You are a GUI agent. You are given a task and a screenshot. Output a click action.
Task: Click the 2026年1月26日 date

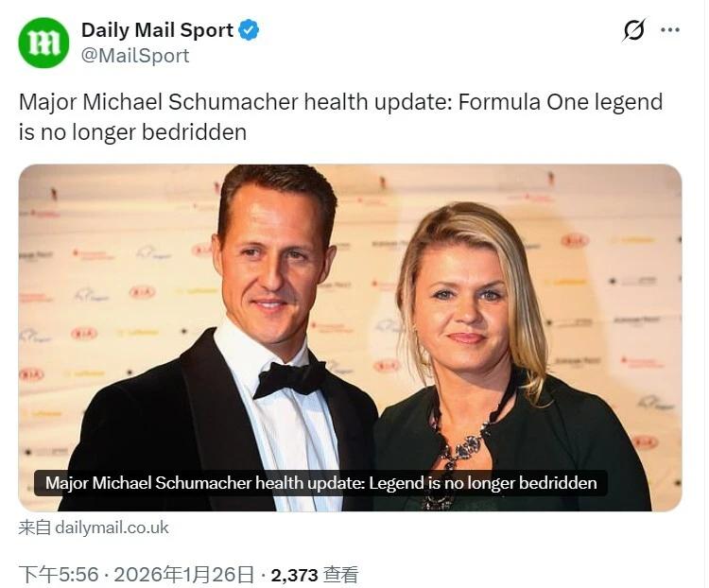tap(183, 575)
